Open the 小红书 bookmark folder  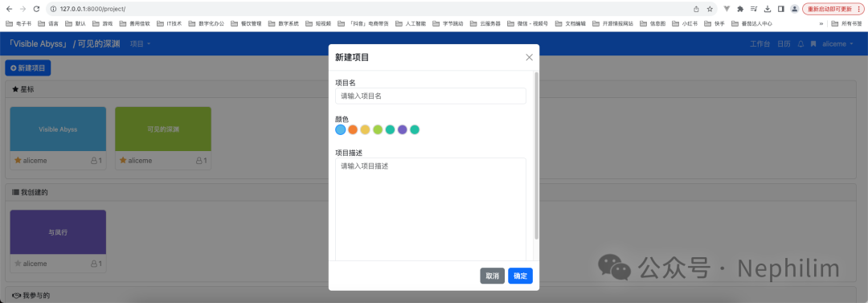[685, 24]
